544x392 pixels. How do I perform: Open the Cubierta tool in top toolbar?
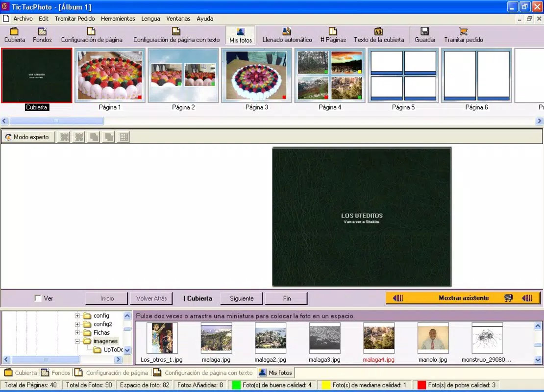15,35
